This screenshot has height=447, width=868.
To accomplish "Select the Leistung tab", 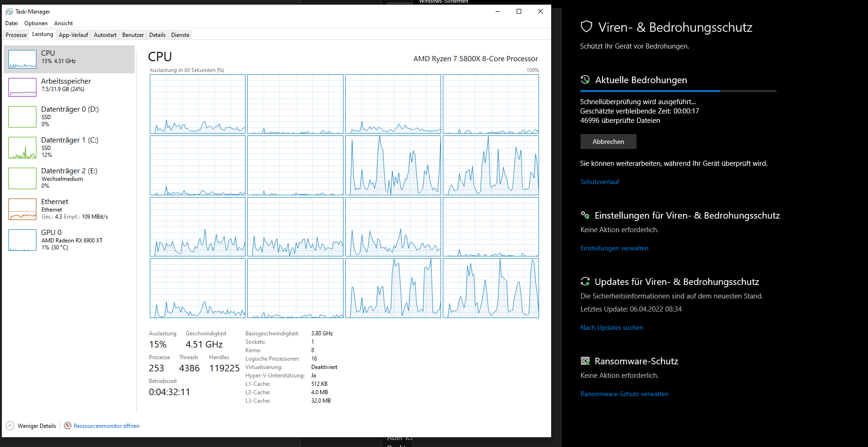I will 42,35.
